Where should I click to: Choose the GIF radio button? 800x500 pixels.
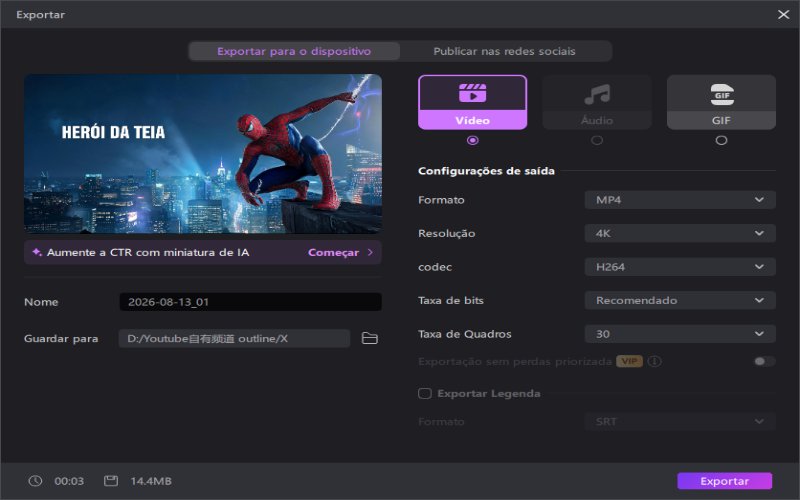coord(721,140)
